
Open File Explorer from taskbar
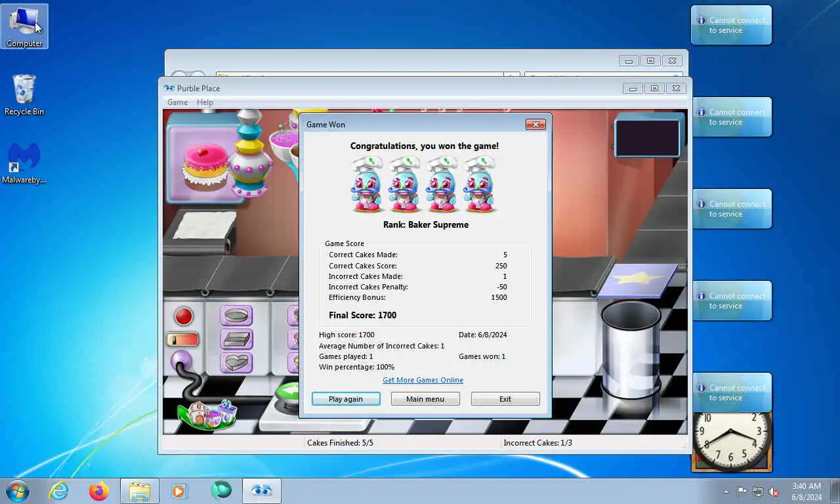(140, 491)
